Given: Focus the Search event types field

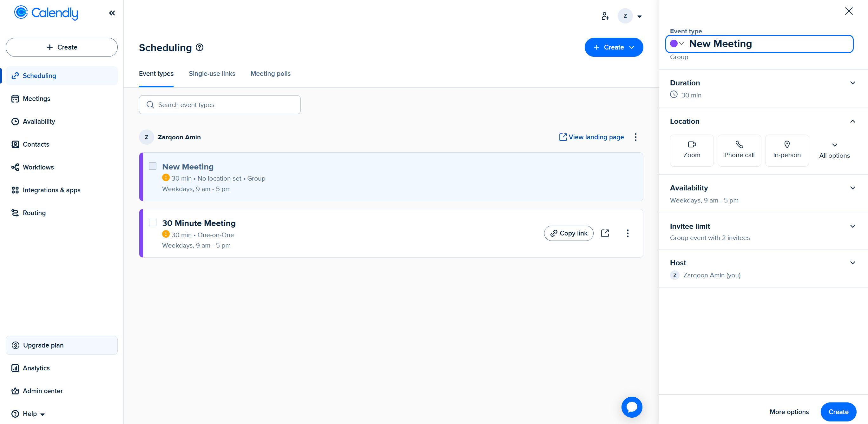Looking at the screenshot, I should coord(220,105).
